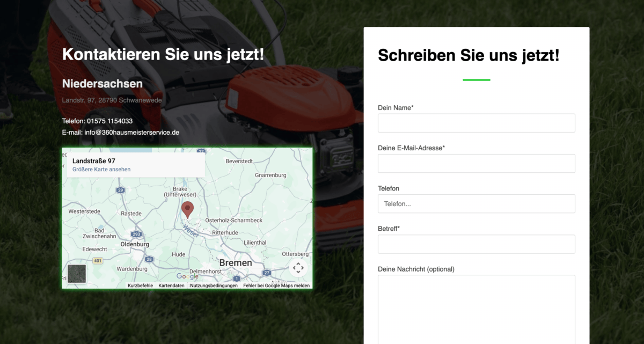Image resolution: width=644 pixels, height=344 pixels.
Task: Click the 'Deine Nachricht' text area
Action: [x=476, y=309]
